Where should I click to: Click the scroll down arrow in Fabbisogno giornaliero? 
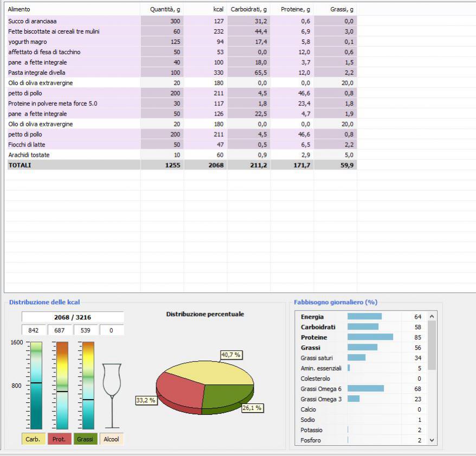(432, 440)
